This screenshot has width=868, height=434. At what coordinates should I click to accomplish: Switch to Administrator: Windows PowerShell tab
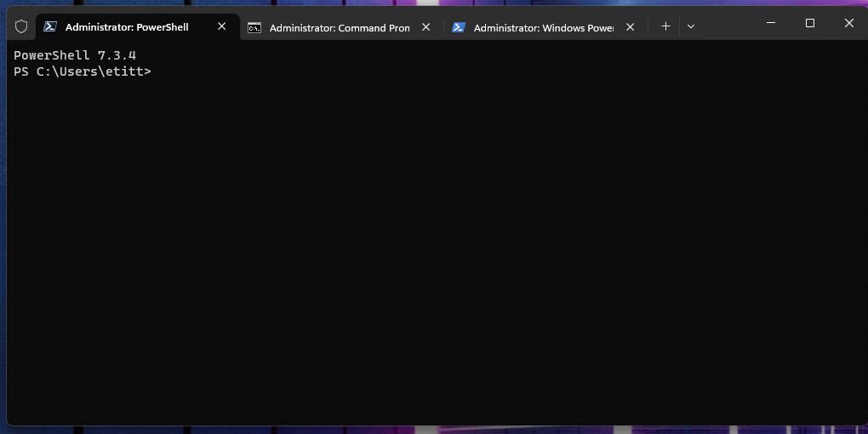click(x=543, y=27)
